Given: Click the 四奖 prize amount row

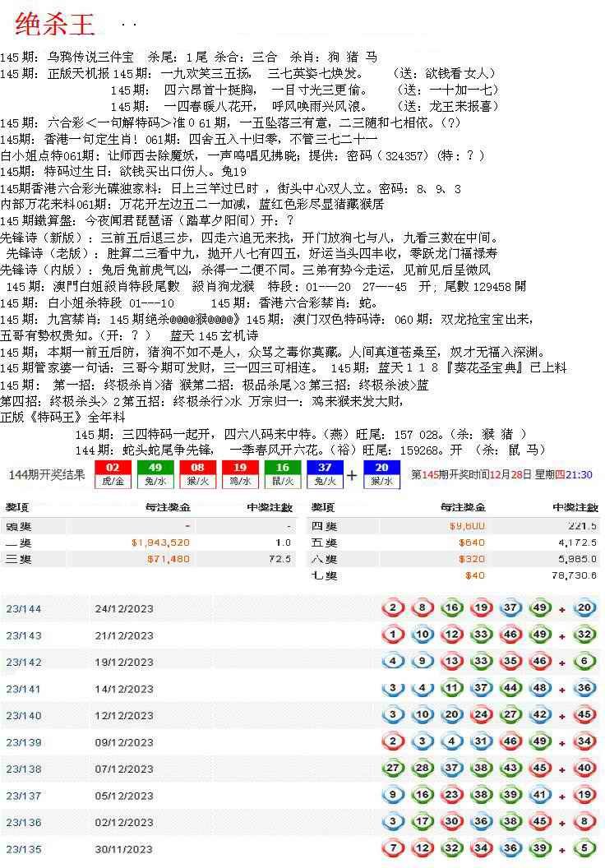Looking at the screenshot, I should [454, 526].
